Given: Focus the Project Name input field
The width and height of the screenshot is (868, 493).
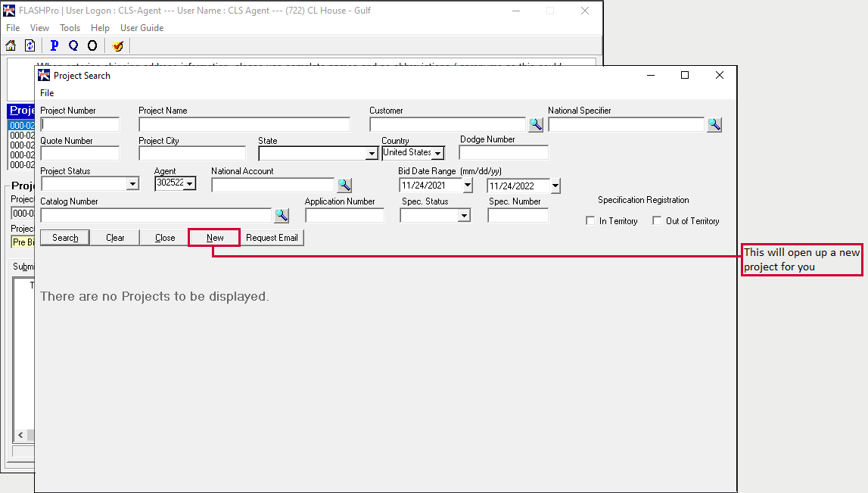Looking at the screenshot, I should click(x=244, y=125).
